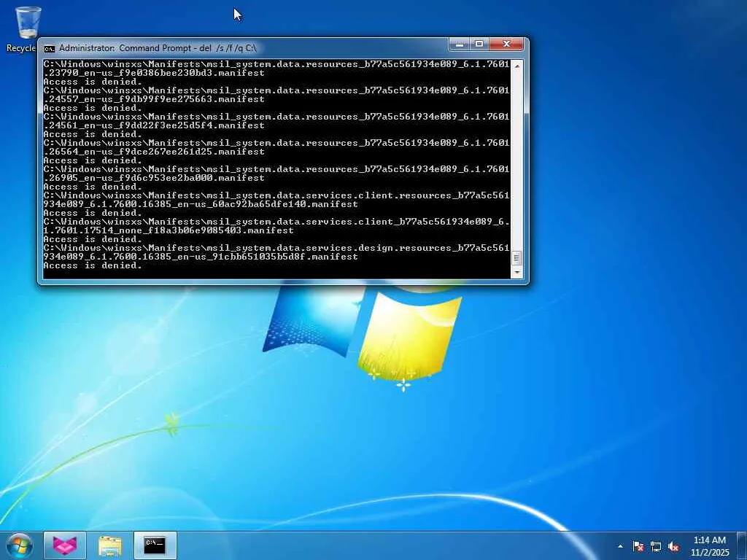The image size is (747, 560).
Task: Click the Show desktop strip
Action: (x=742, y=546)
